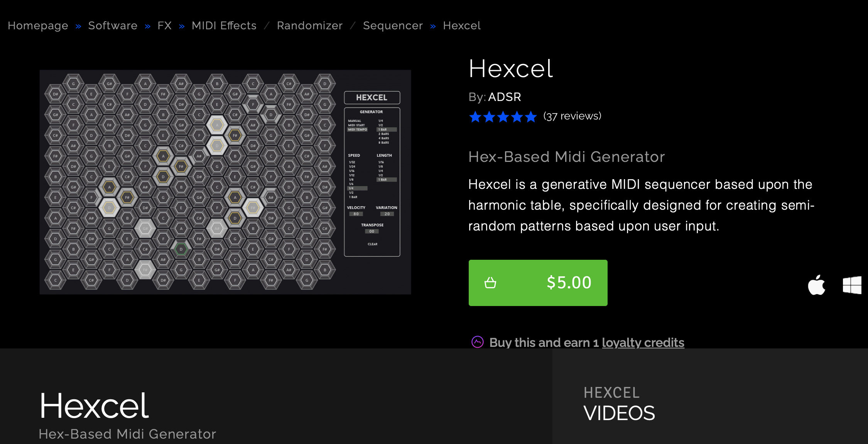Click the Apple macOS platform icon
The height and width of the screenshot is (444, 868).
coord(816,285)
